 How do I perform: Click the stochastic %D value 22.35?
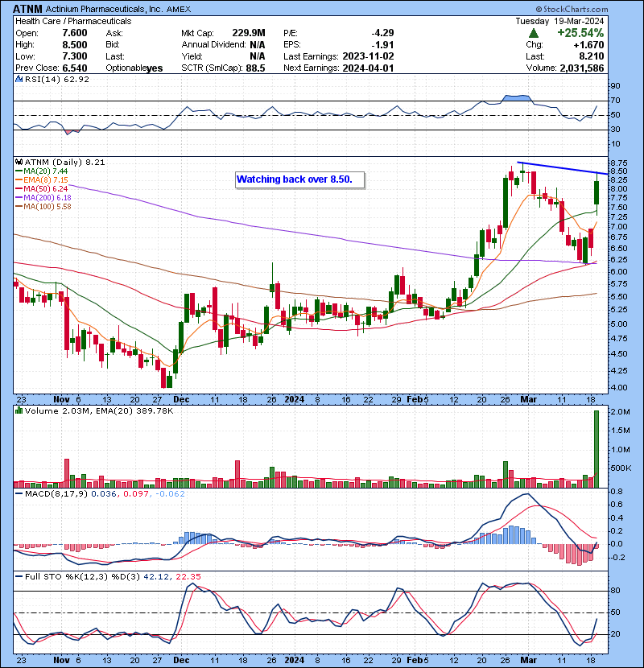click(x=188, y=576)
